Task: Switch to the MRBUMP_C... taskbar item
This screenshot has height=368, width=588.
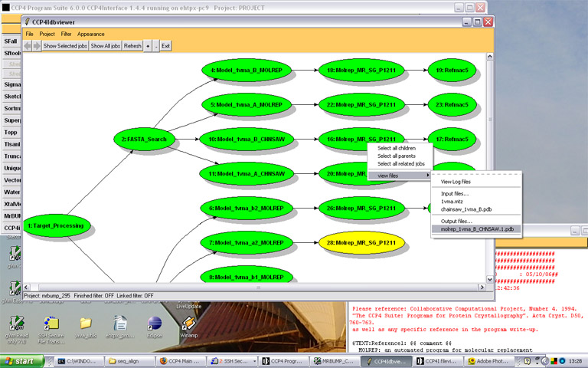Action: 334,361
